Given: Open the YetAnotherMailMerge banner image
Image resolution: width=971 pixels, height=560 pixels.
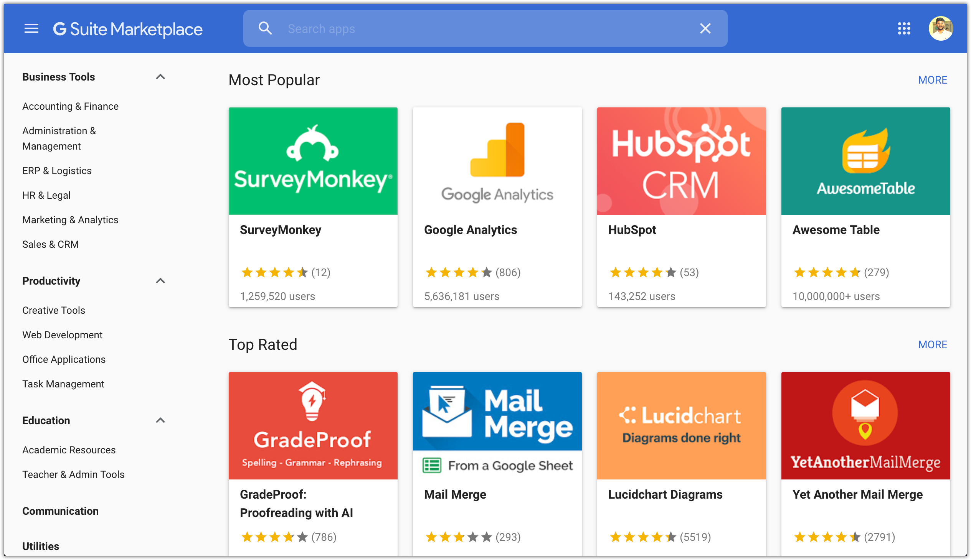Looking at the screenshot, I should coord(865,426).
